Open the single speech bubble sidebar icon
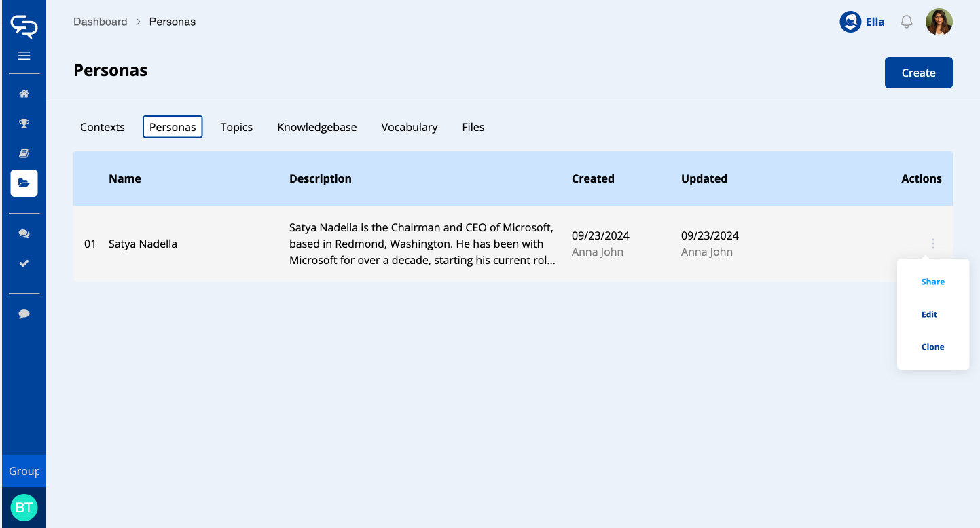Image resolution: width=980 pixels, height=528 pixels. [x=24, y=314]
